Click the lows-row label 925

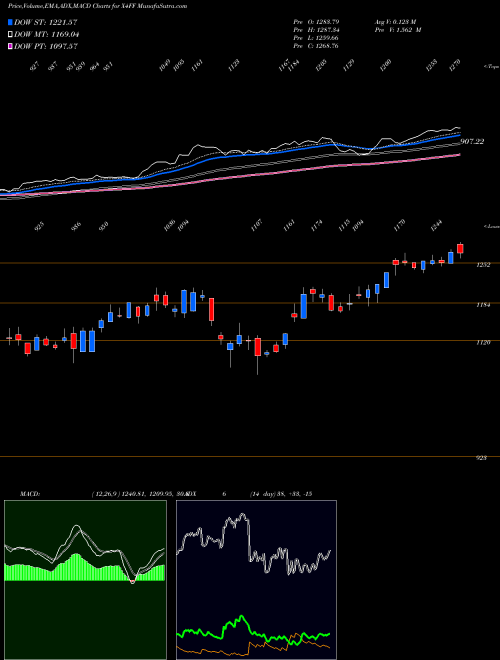pos(39,226)
